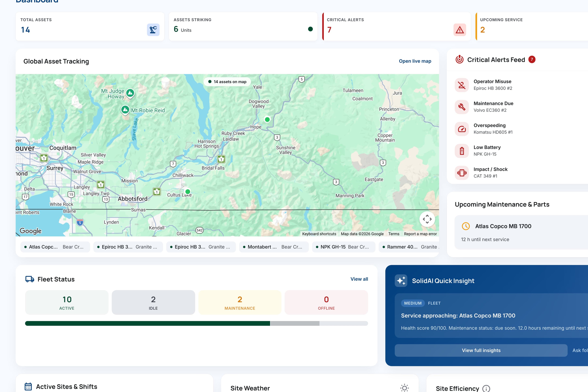Click the green active segment of fleet bar

click(147, 324)
